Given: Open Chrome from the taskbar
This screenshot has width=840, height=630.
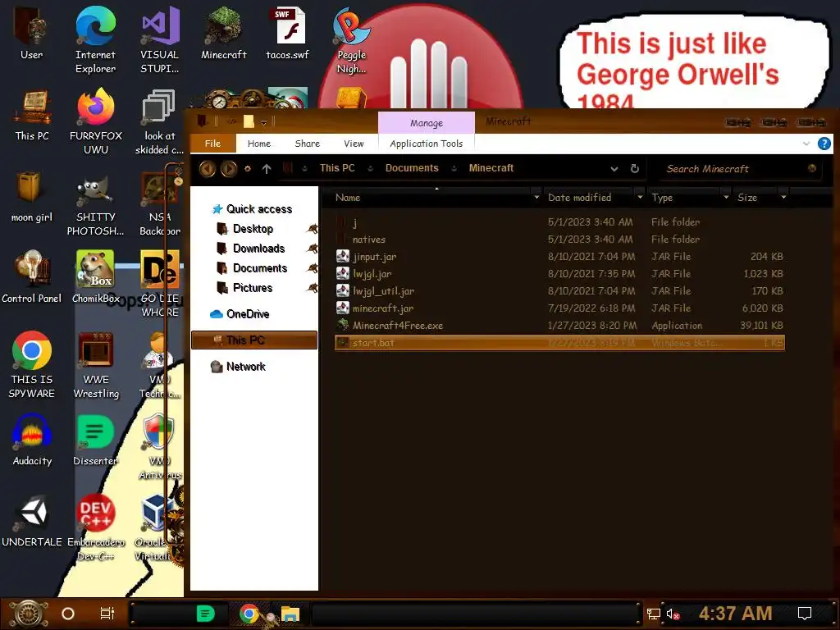Looking at the screenshot, I should [249, 614].
